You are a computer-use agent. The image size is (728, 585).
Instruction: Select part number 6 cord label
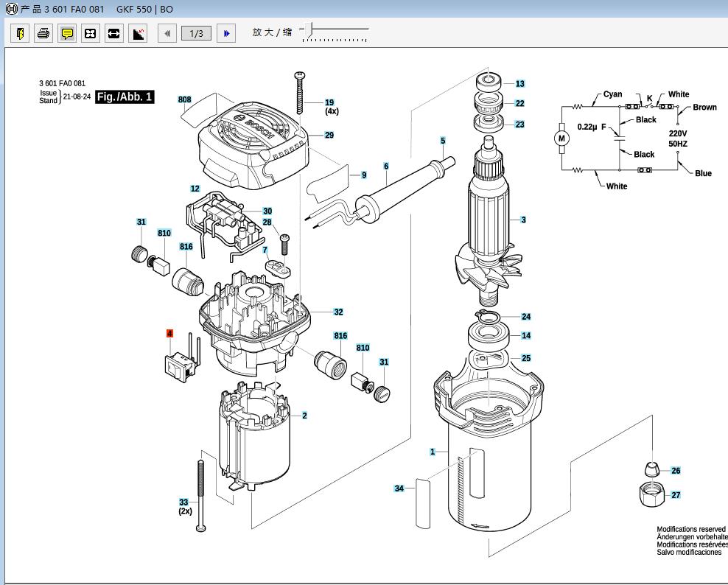pyautogui.click(x=386, y=167)
